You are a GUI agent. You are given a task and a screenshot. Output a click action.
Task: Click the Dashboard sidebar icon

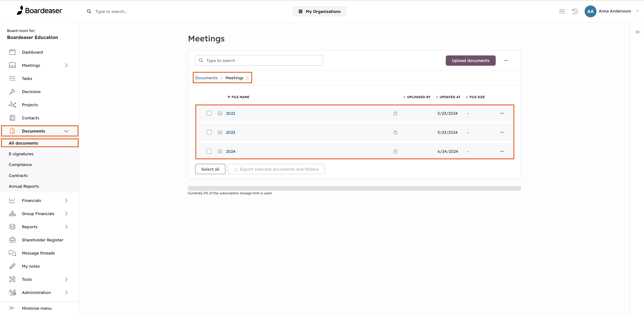tap(12, 52)
